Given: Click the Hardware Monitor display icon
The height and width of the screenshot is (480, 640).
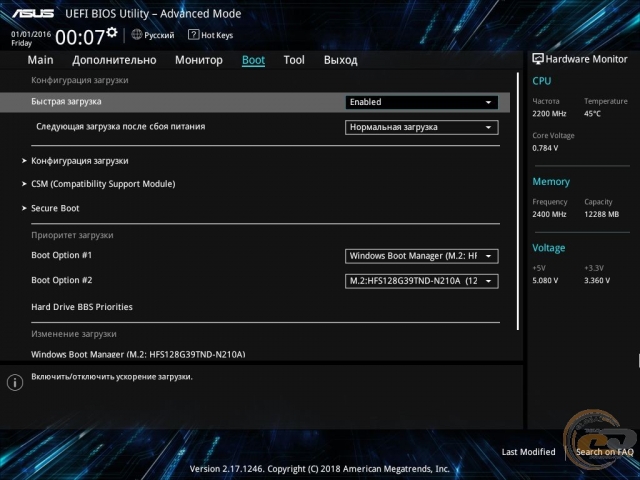Looking at the screenshot, I should click(x=538, y=59).
